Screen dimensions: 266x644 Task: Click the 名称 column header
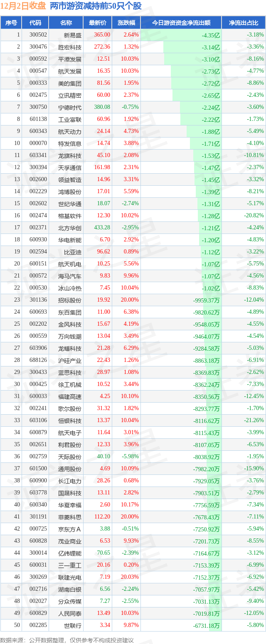(66, 23)
